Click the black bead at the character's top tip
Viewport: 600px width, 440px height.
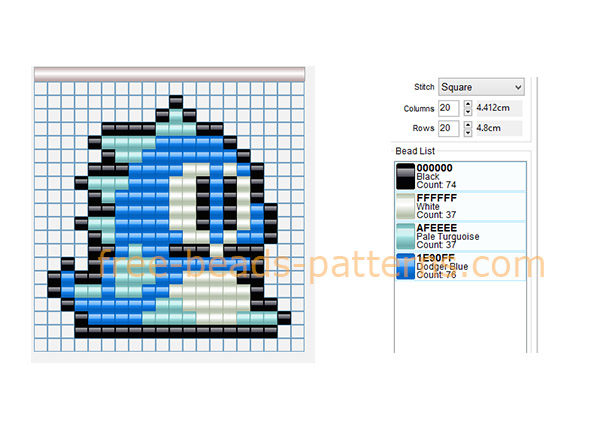[176, 102]
